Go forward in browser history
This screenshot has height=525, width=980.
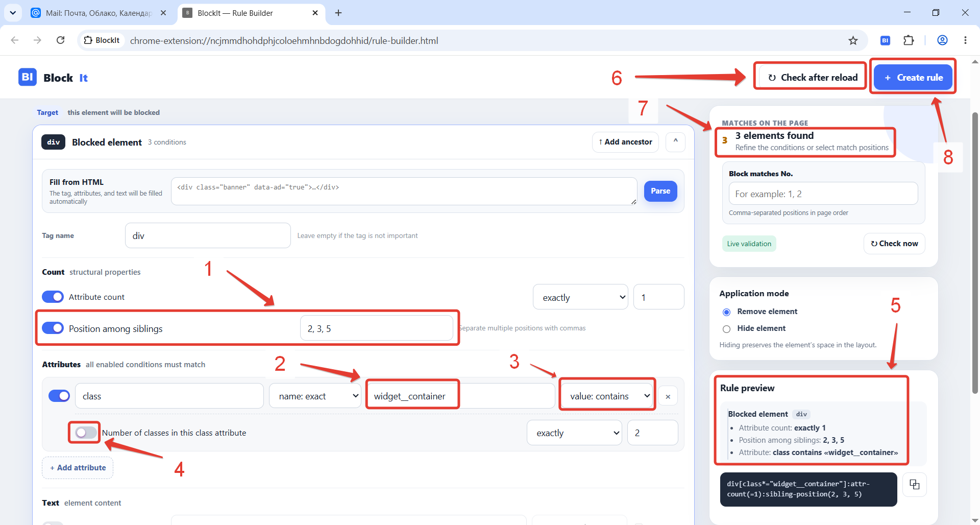point(37,40)
